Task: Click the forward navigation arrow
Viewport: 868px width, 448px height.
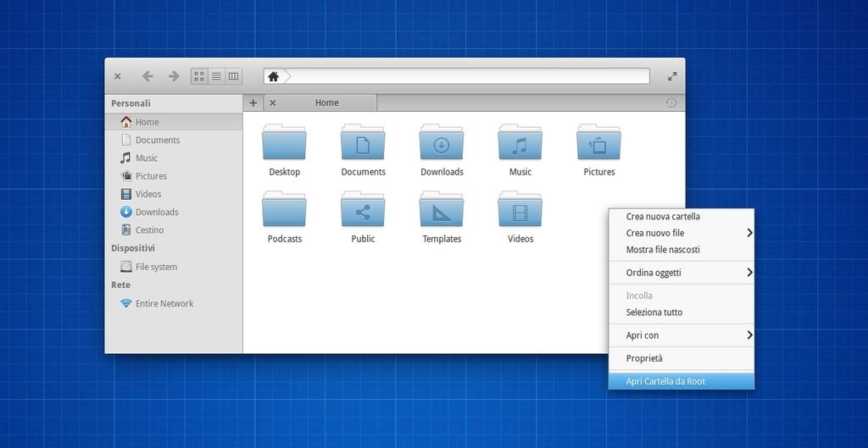Action: click(174, 76)
